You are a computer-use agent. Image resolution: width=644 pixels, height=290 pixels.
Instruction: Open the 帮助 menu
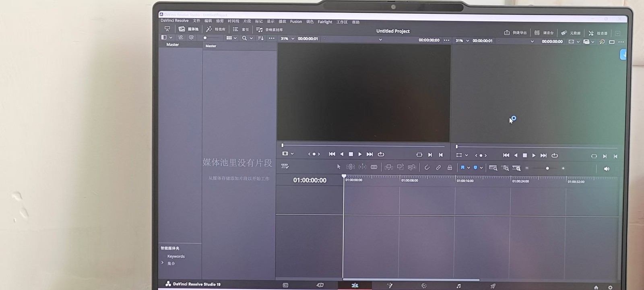click(356, 22)
